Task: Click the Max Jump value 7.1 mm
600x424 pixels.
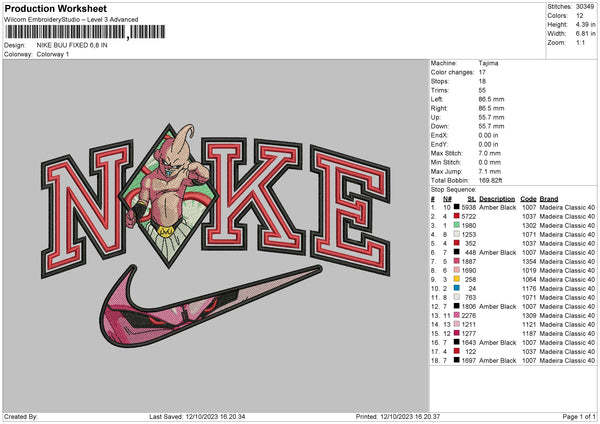Action: pyautogui.click(x=489, y=171)
